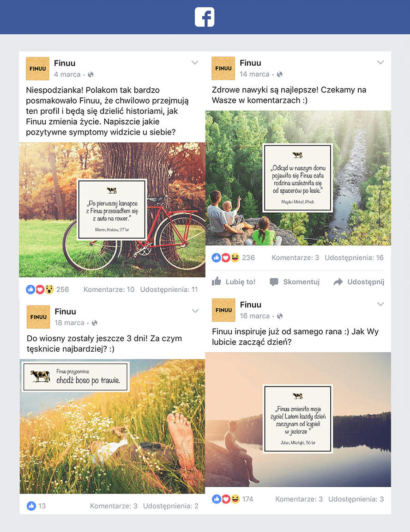The image size is (410, 532).
Task: Click Finuu page name on 18 marca post
Action: (x=66, y=312)
